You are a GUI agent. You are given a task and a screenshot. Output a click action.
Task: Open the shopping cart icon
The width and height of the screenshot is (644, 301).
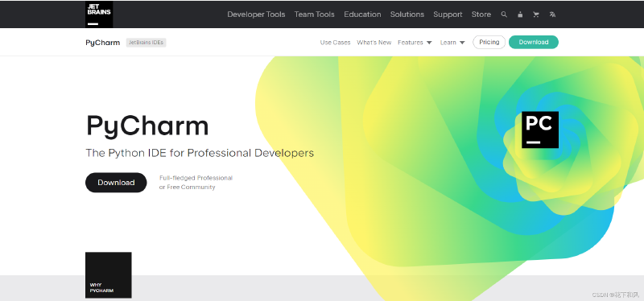536,14
